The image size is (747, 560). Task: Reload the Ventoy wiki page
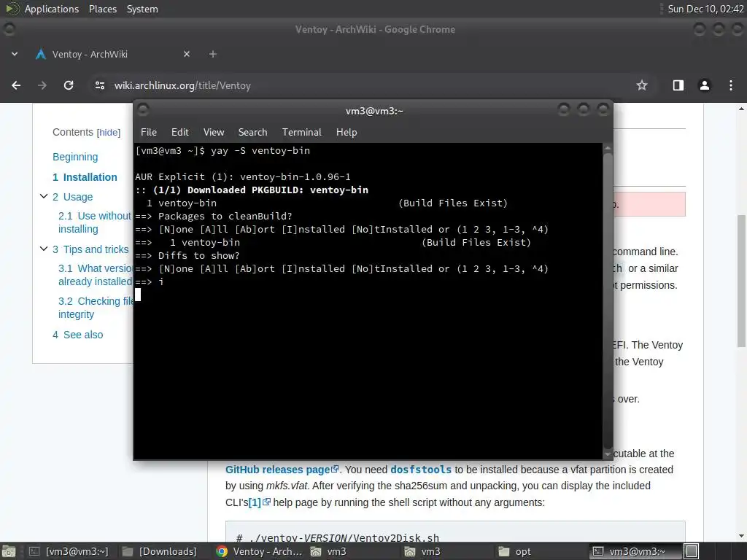coord(69,85)
